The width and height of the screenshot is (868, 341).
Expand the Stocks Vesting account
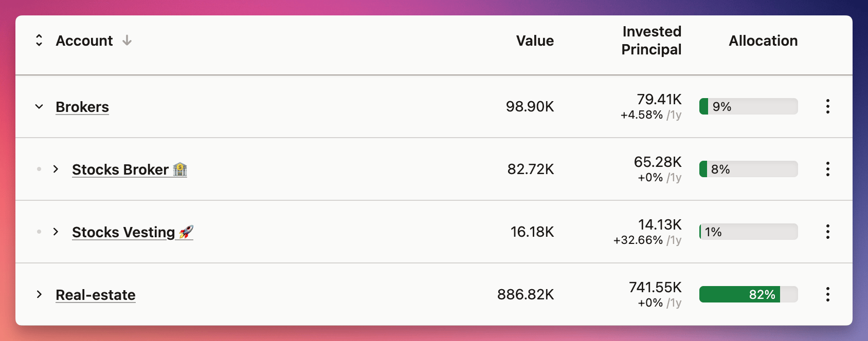tap(56, 232)
